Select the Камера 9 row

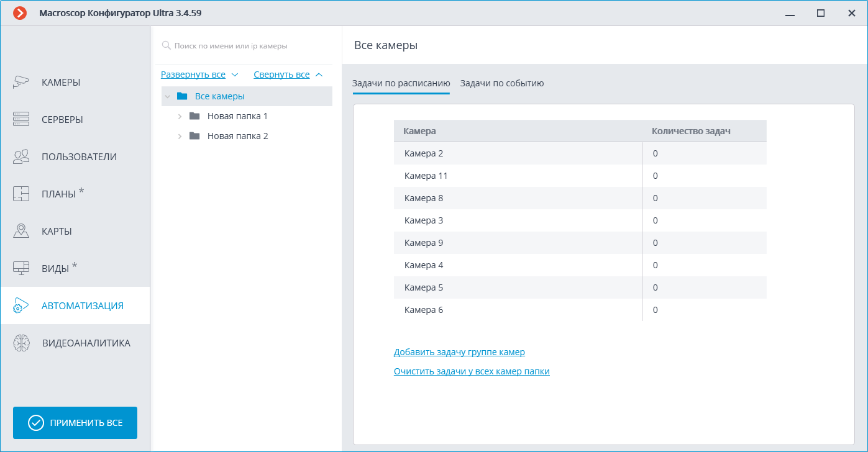coord(580,243)
